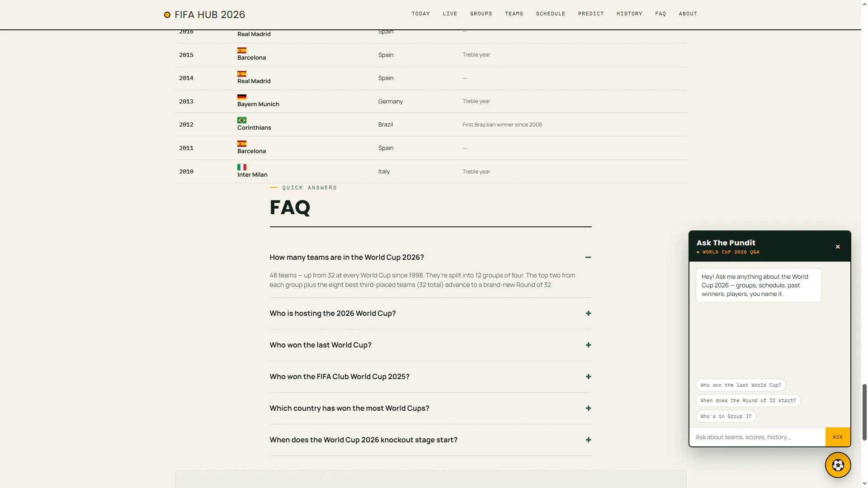Click the 2013 year cell
This screenshot has height=488, width=868.
click(186, 102)
